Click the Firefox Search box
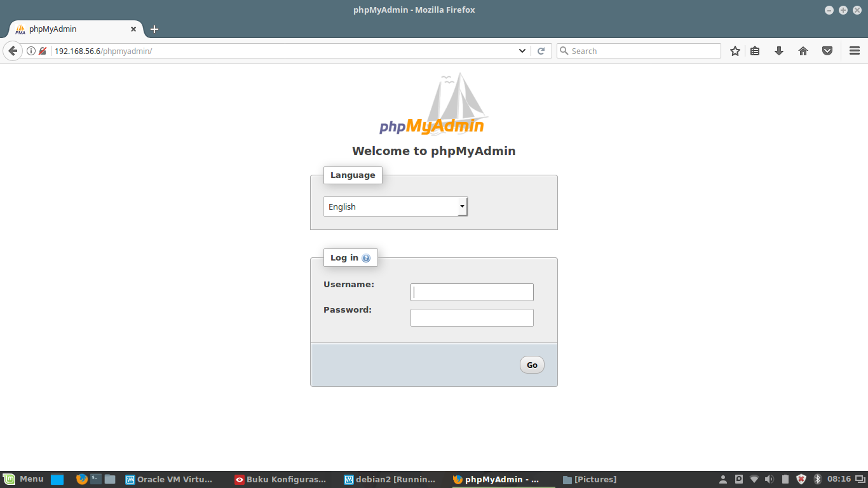Image resolution: width=868 pixels, height=488 pixels. coord(639,51)
